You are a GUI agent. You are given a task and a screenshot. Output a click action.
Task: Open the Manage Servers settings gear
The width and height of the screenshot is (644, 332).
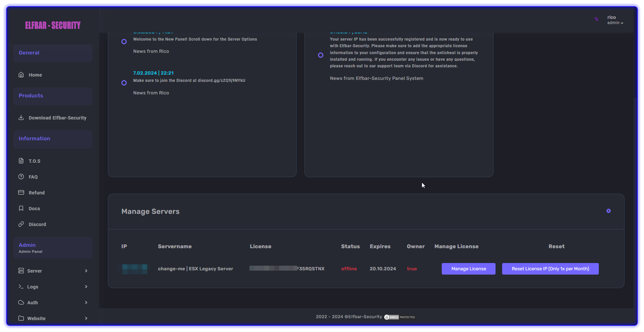609,211
